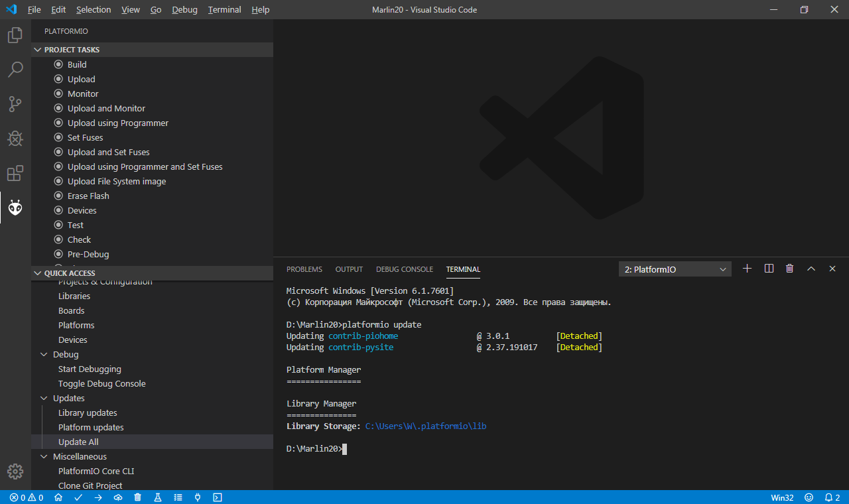Open the Source Control view
The width and height of the screenshot is (849, 504).
coord(15,103)
